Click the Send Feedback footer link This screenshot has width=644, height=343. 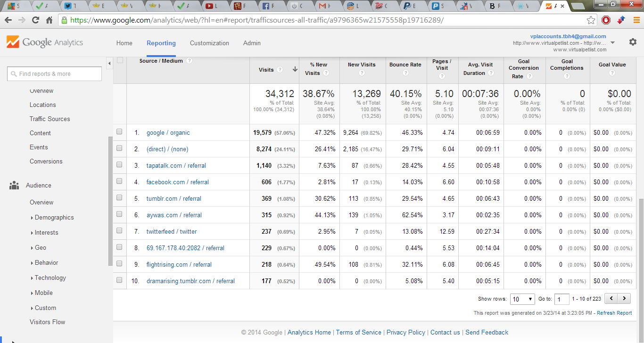(487, 332)
